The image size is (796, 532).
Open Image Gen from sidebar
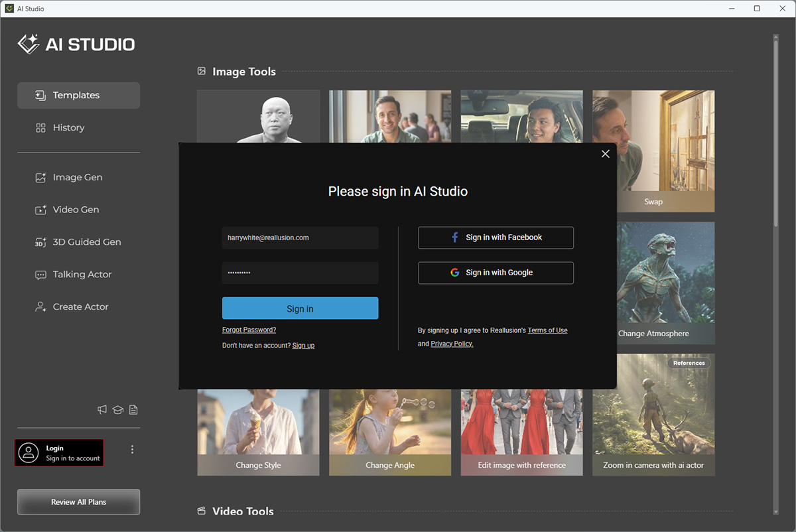pyautogui.click(x=78, y=177)
